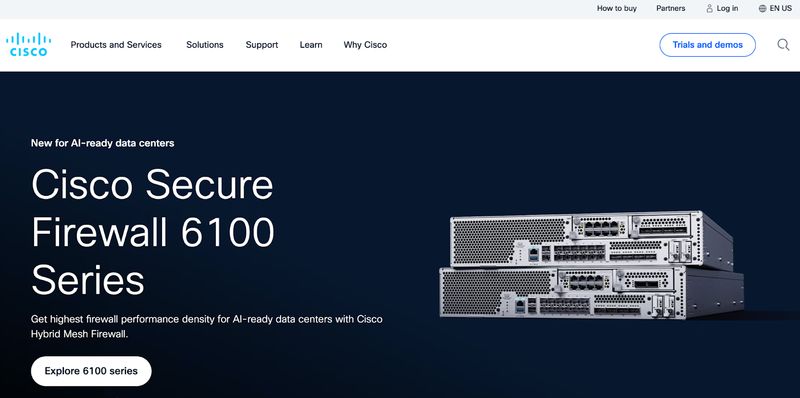Screen dimensions: 800x398
Task: Click 'Cisco Secure Firewall 6100 Series' headline
Action: point(153,232)
